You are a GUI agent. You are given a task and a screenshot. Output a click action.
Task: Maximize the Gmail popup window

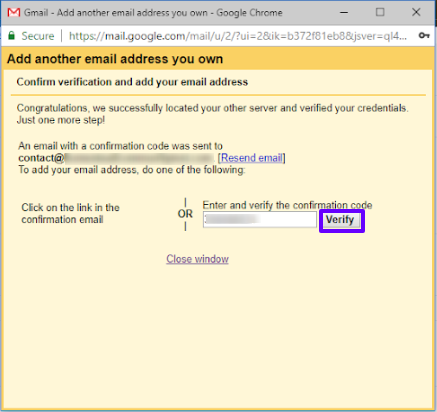[x=380, y=12]
